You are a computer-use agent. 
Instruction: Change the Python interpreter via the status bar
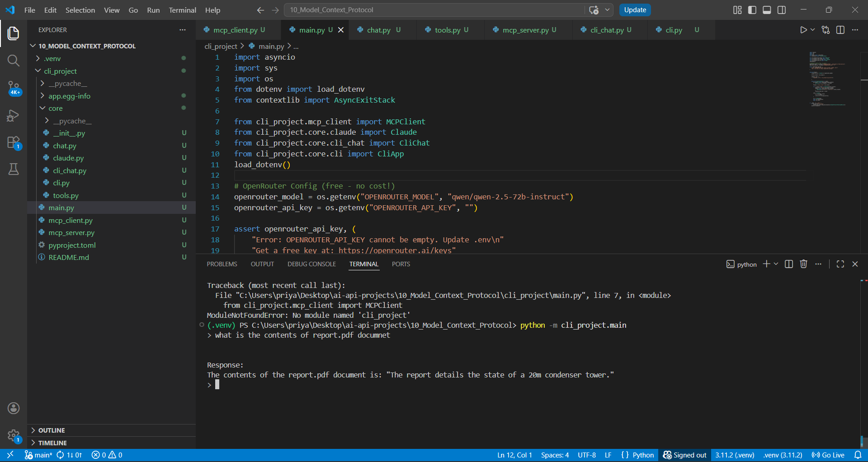735,455
